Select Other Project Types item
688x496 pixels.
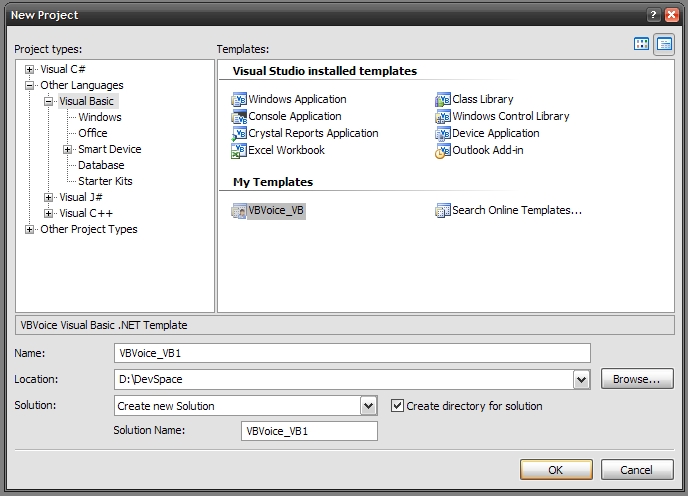(x=89, y=229)
